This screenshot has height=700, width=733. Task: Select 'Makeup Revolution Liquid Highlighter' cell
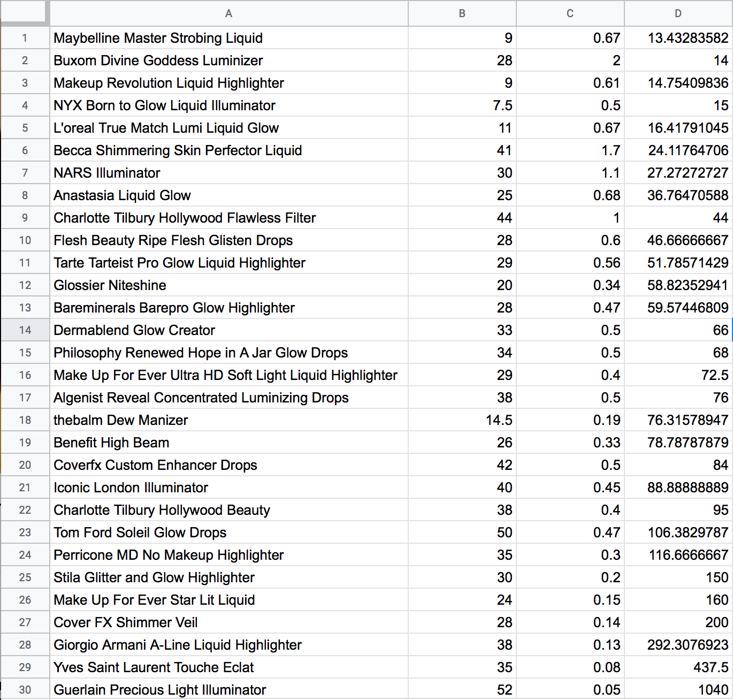click(229, 83)
